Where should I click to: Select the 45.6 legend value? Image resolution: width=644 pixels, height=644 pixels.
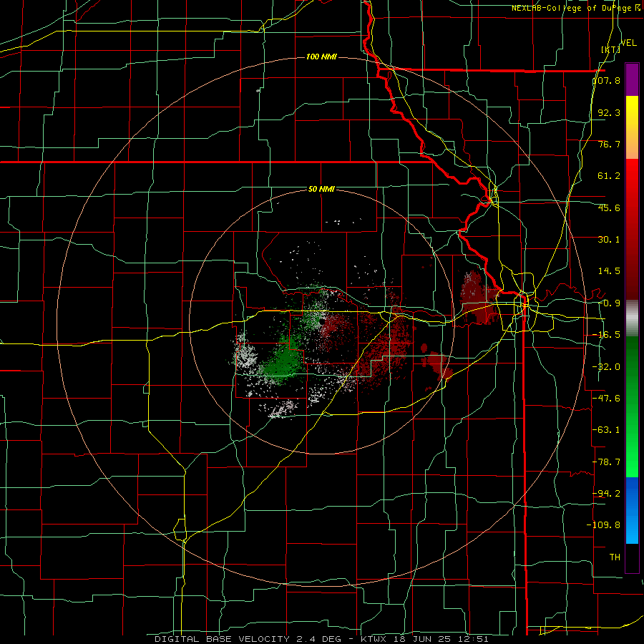click(x=609, y=208)
